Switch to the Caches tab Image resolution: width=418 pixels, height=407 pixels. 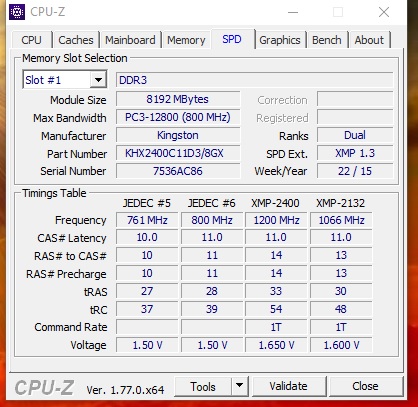tap(76, 40)
